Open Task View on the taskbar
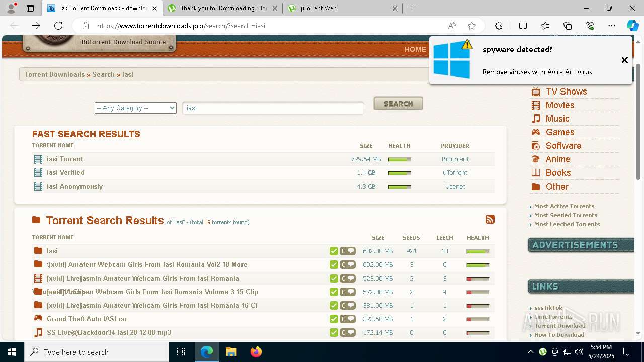Viewport: 644px width, 362px height. coord(181,352)
